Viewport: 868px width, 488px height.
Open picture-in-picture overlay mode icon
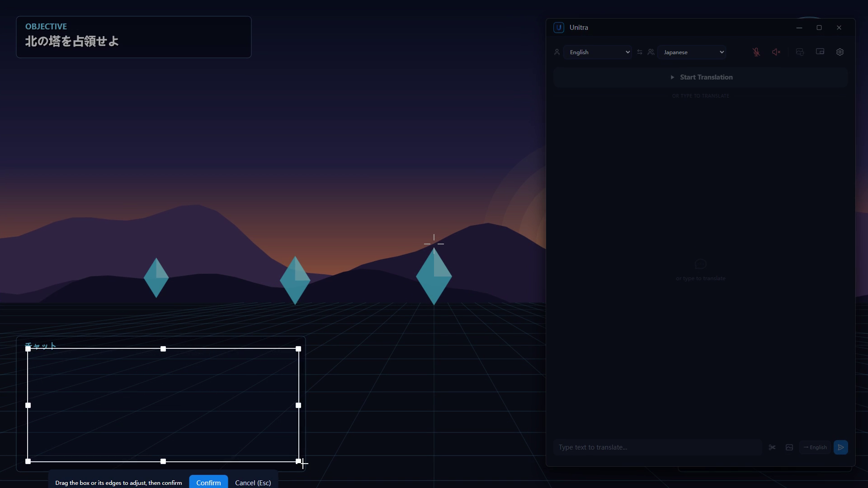[x=820, y=52]
